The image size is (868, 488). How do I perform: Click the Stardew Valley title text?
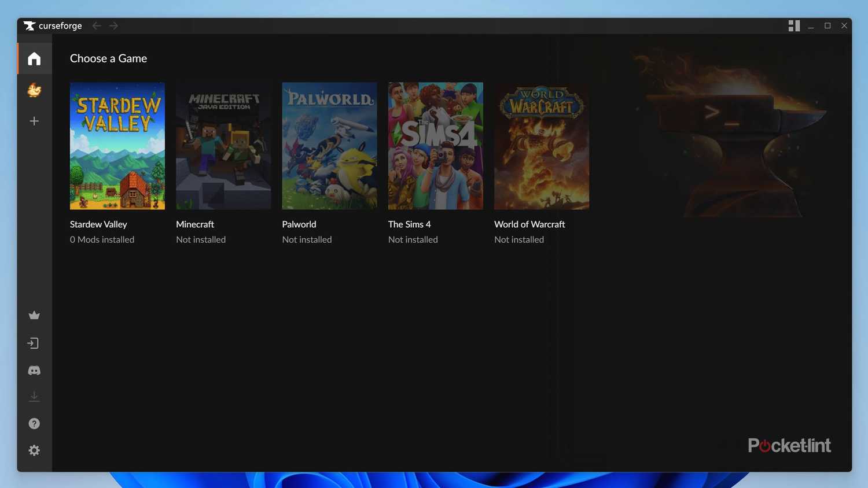pos(98,224)
